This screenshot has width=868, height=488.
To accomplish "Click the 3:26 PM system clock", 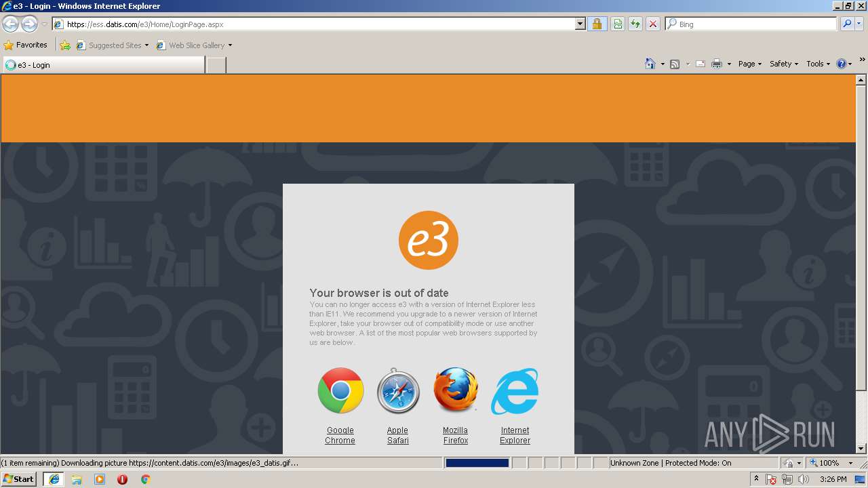I will [x=833, y=479].
